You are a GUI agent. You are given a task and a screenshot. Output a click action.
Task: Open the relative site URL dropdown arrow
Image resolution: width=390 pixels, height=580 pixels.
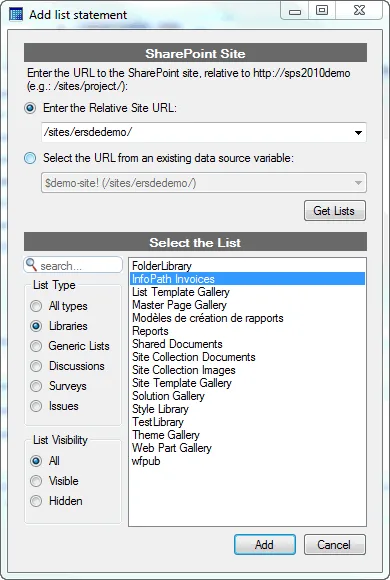(x=358, y=132)
